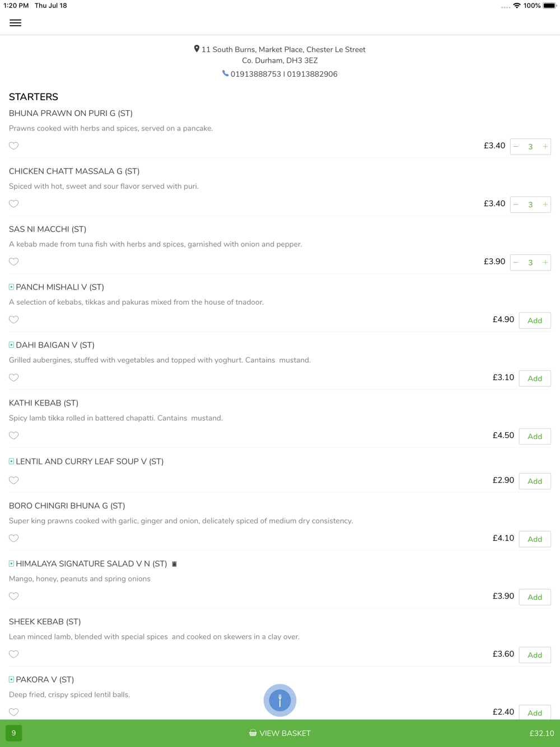The height and width of the screenshot is (747, 560).
Task: Tap the phone icon beside the number
Action: pos(225,73)
